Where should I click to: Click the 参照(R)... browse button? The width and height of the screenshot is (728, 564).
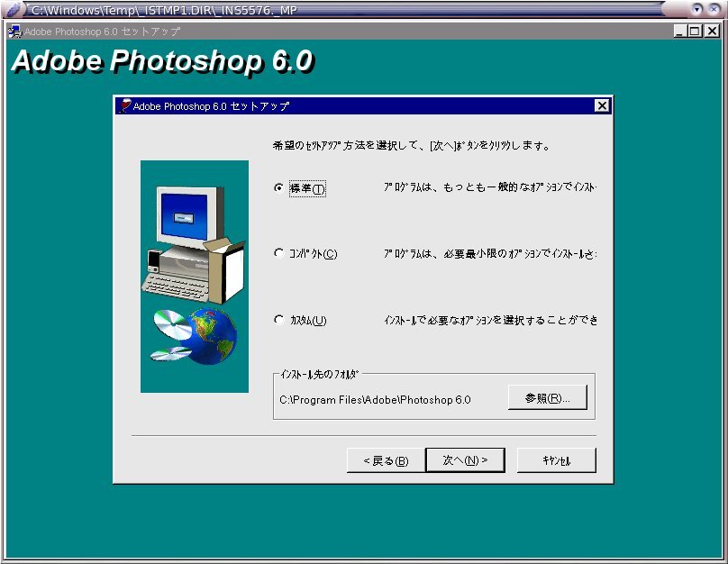pyautogui.click(x=548, y=397)
